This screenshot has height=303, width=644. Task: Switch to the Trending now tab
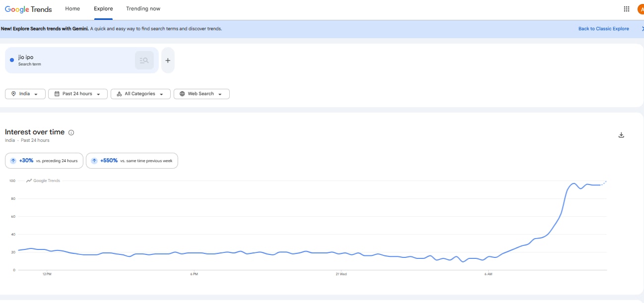click(x=143, y=9)
